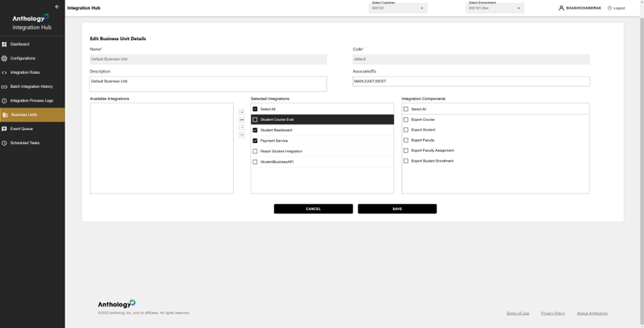The image size is (644, 328).
Task: Click the Integration Process Logs info icon
Action: (x=4, y=101)
